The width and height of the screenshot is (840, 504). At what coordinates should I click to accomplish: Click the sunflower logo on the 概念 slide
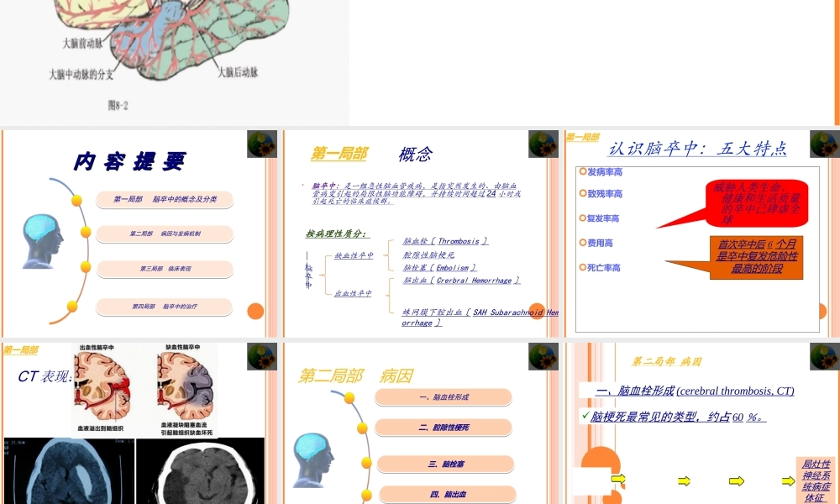coord(543,144)
